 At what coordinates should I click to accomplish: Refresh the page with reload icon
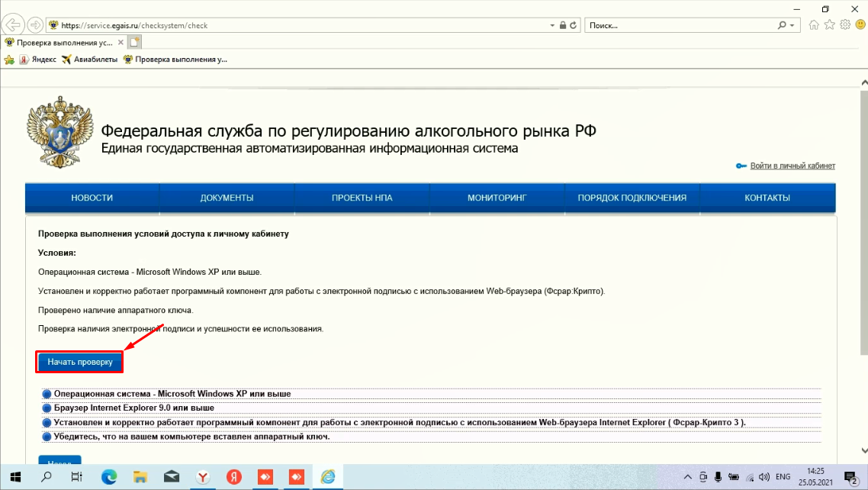pyautogui.click(x=574, y=25)
